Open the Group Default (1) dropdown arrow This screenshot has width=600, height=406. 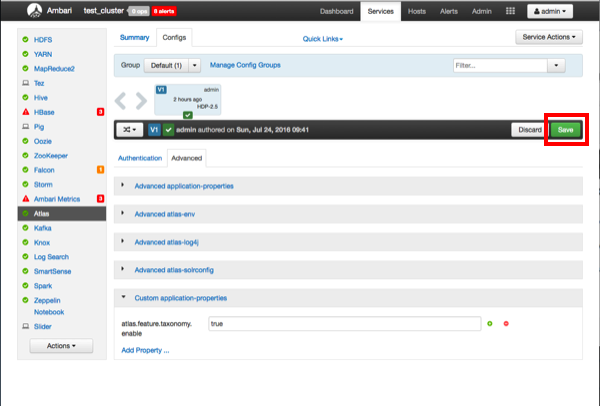click(x=194, y=65)
